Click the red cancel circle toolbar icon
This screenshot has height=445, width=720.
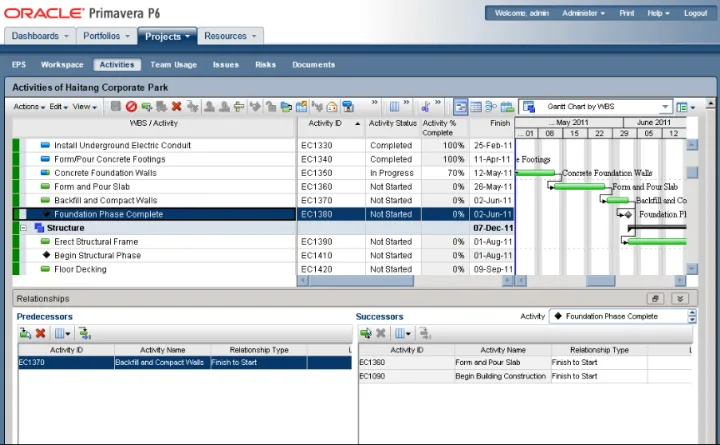pyautogui.click(x=131, y=106)
